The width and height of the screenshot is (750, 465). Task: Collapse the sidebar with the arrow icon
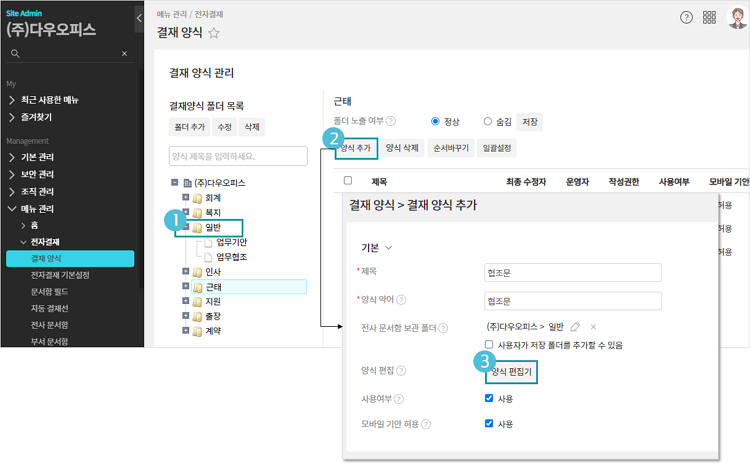tap(138, 18)
